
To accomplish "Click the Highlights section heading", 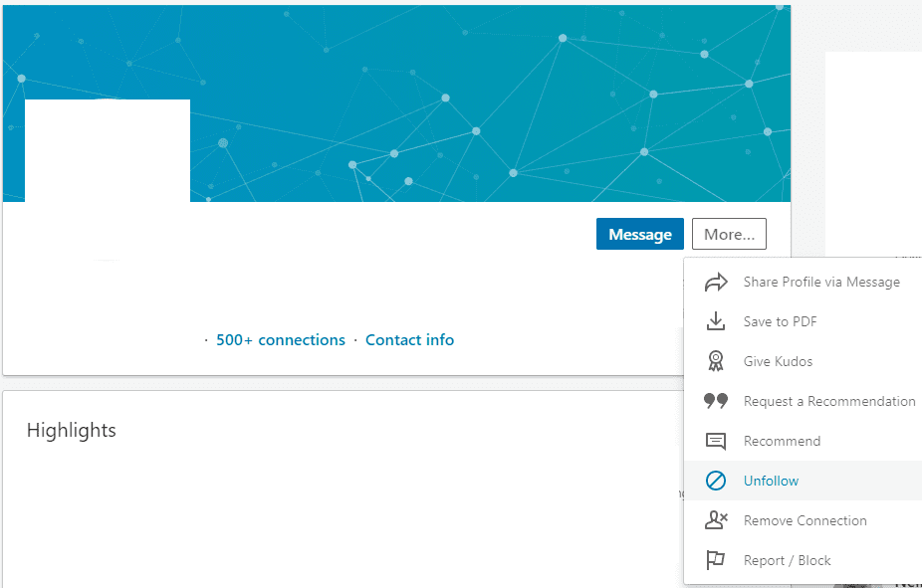I will point(71,431).
